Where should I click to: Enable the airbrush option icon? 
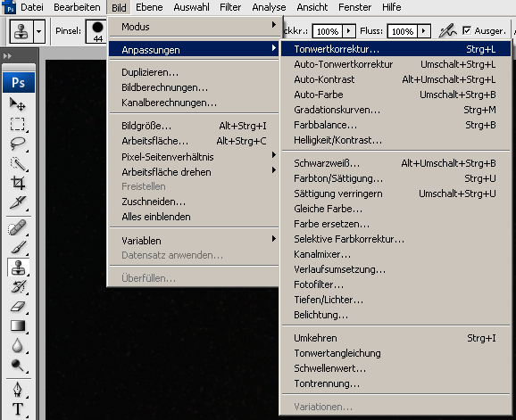tap(447, 31)
